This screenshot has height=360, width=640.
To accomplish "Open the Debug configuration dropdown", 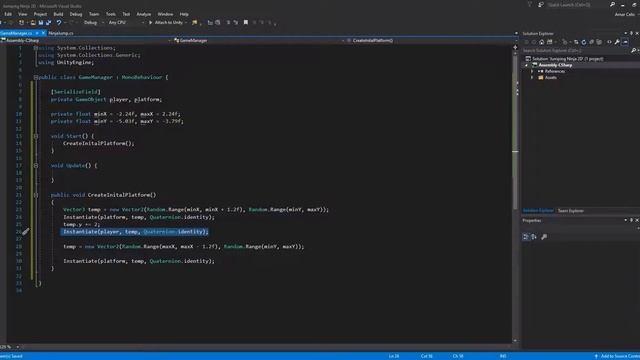I will [93, 23].
